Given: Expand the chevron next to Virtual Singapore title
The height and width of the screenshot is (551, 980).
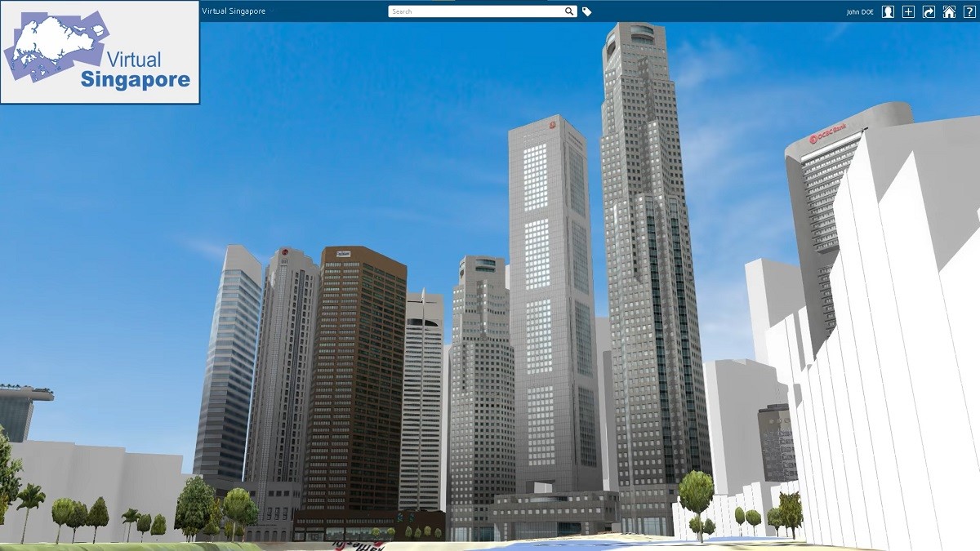Looking at the screenshot, I should (272, 11).
